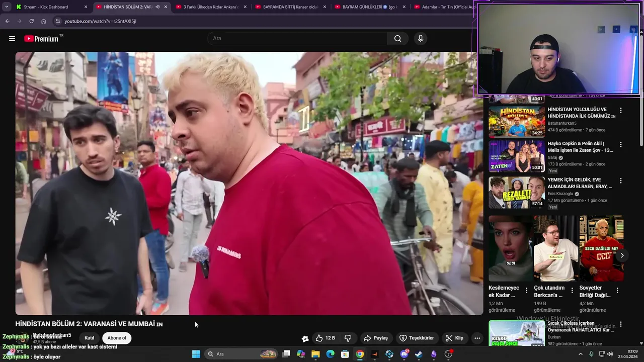Open Sıcak Çikolata İçerken video options
This screenshot has height=362, width=644.
click(x=620, y=325)
